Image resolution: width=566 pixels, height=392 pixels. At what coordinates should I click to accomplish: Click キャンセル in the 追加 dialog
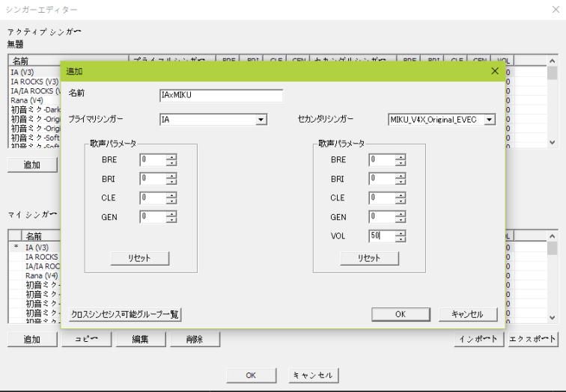467,314
